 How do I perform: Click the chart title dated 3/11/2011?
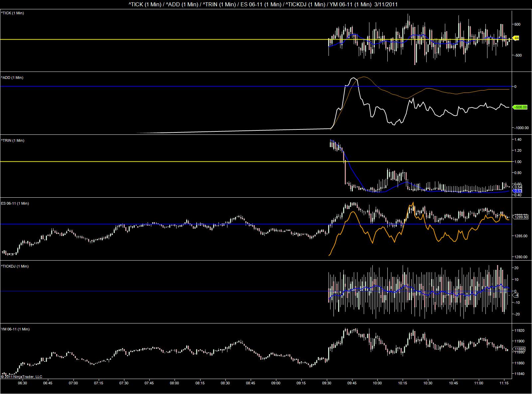coord(263,4)
